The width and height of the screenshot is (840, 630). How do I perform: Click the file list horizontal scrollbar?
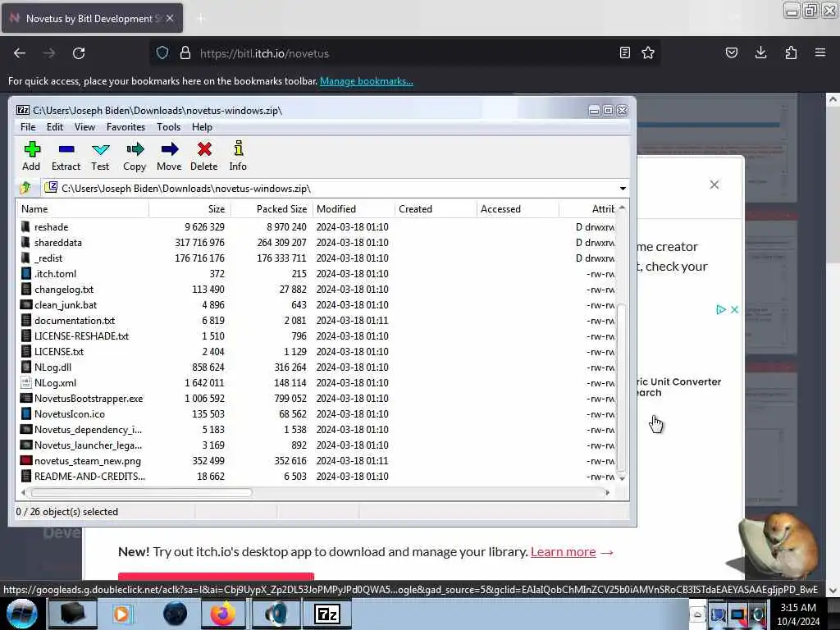(141, 492)
